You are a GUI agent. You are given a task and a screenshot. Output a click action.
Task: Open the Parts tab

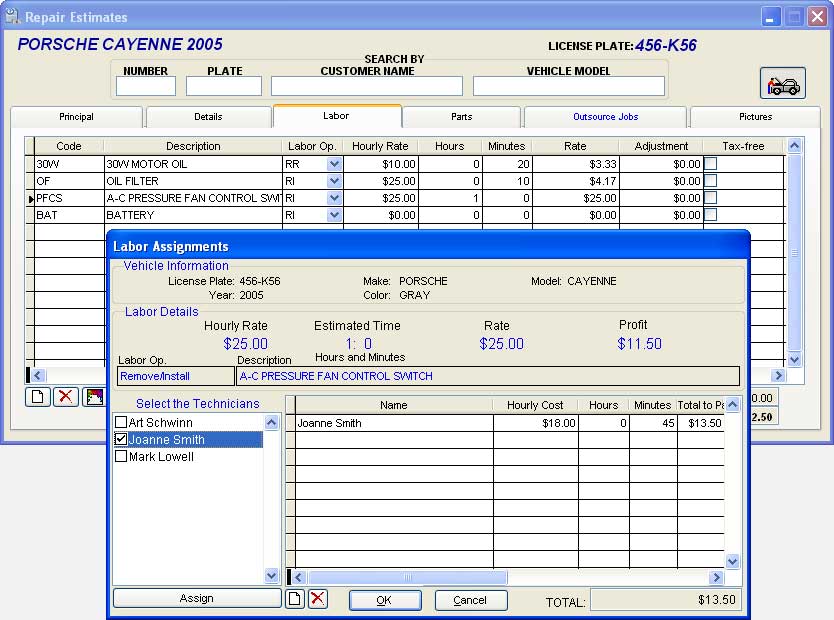pos(462,117)
